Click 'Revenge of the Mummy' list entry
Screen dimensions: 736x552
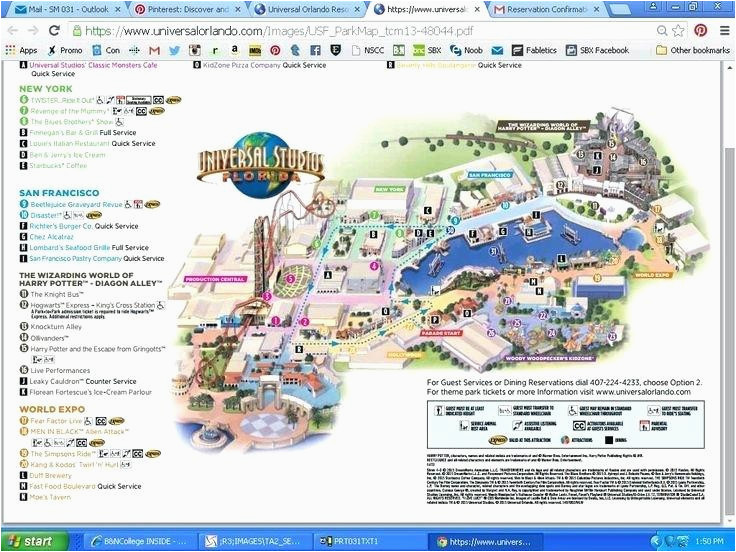(x=70, y=111)
